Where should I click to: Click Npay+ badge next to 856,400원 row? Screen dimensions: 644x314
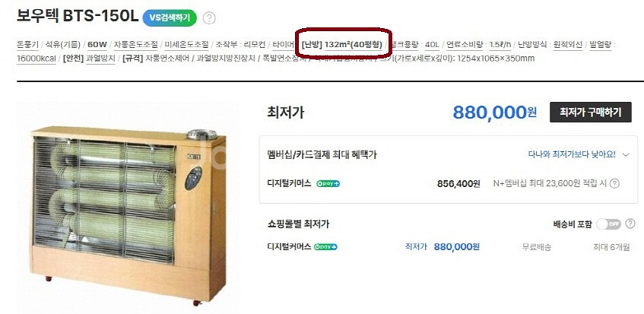tap(328, 184)
